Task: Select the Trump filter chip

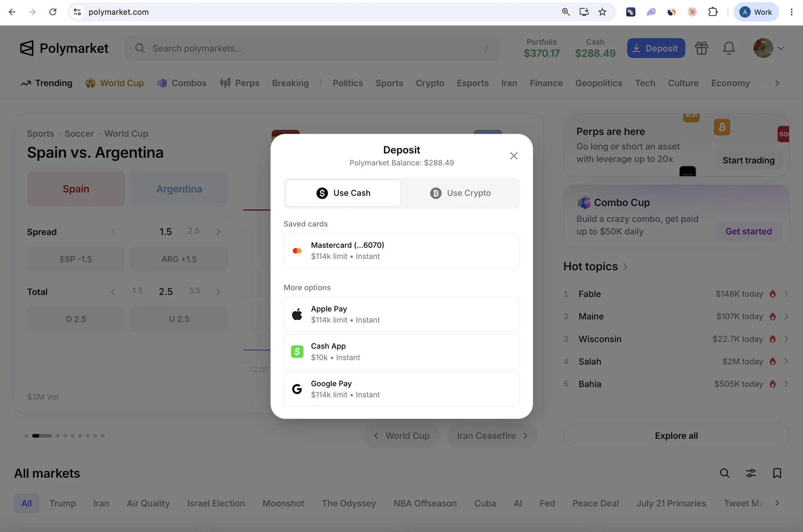Action: pos(63,503)
